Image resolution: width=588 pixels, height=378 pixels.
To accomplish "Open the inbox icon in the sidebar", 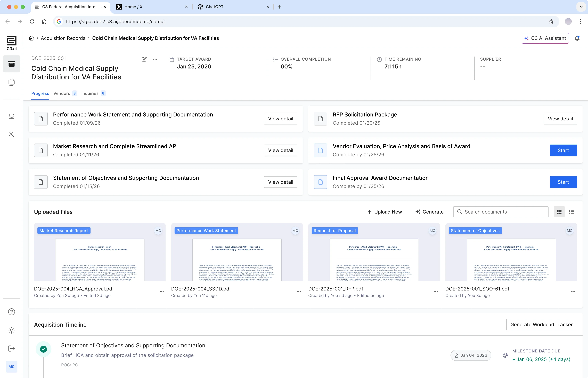I will tap(12, 116).
